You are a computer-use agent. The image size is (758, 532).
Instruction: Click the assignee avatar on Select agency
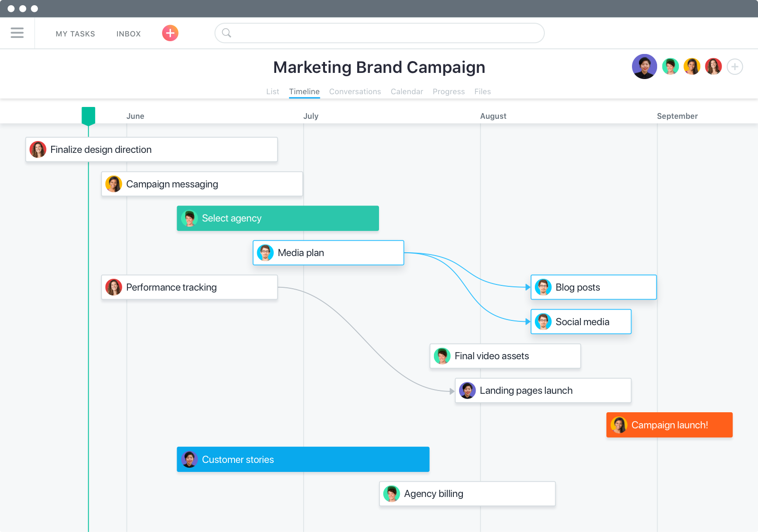(189, 218)
